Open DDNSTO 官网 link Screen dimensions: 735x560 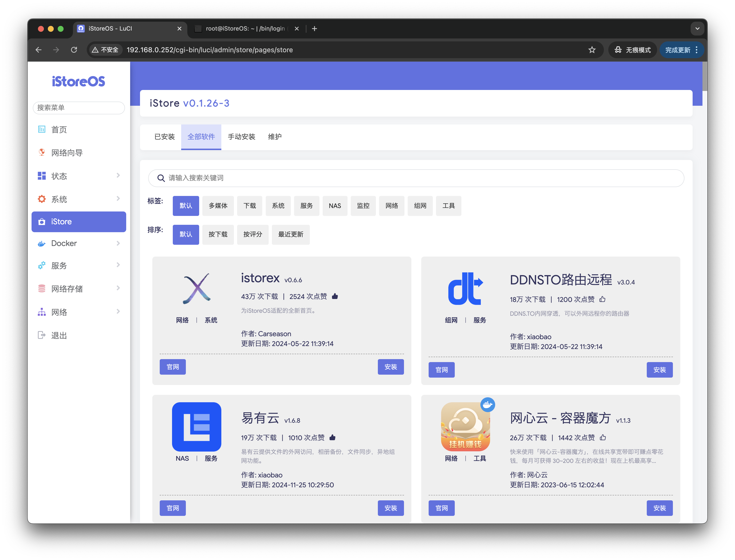[x=441, y=370]
